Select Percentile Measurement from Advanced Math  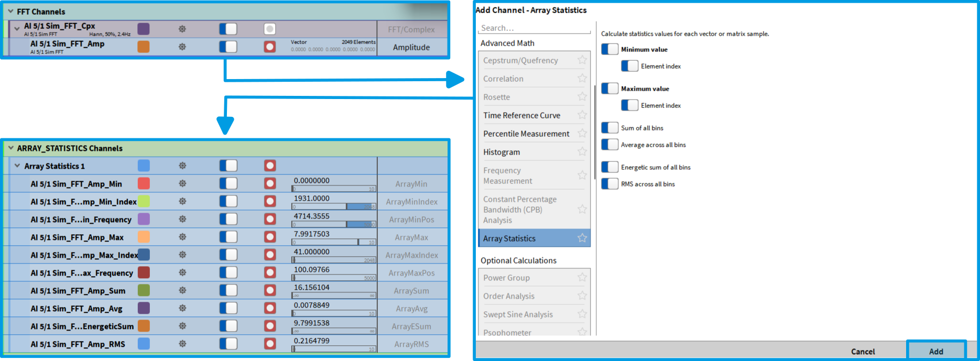point(526,134)
